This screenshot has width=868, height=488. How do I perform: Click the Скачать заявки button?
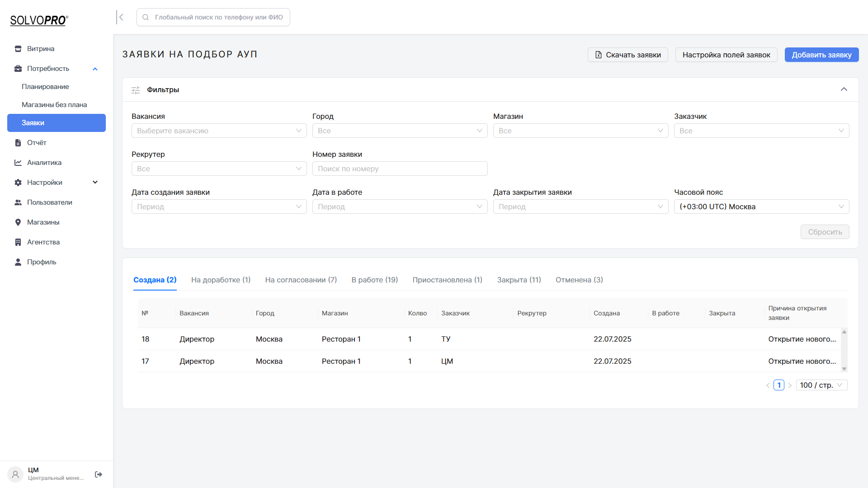point(627,55)
